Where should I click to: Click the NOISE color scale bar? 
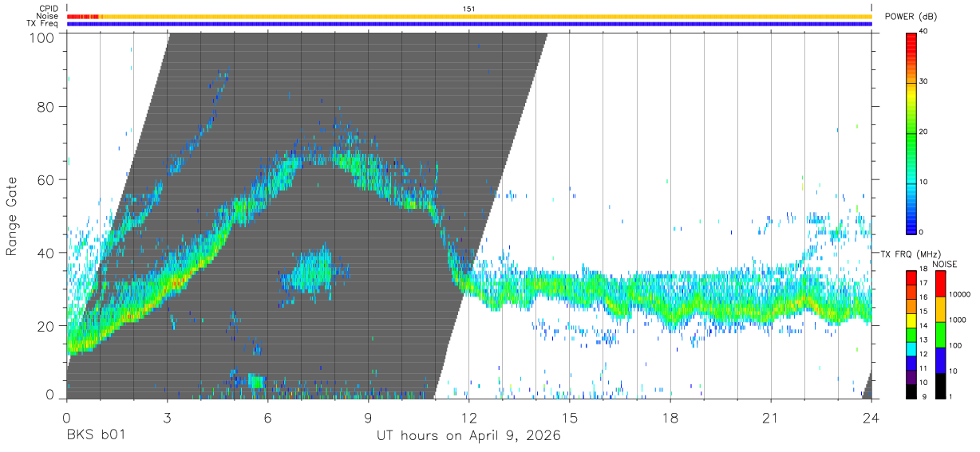point(940,334)
